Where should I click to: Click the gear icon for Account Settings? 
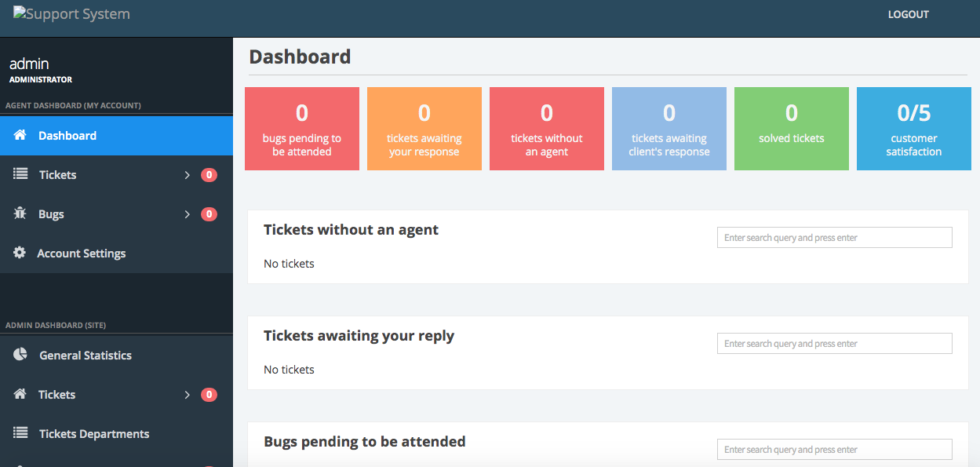[20, 253]
